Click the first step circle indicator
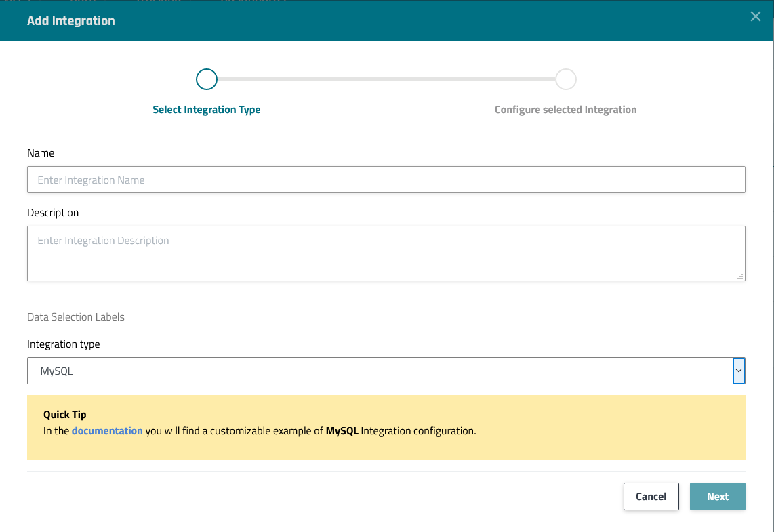Screen dimensions: 774x532 click(207, 79)
